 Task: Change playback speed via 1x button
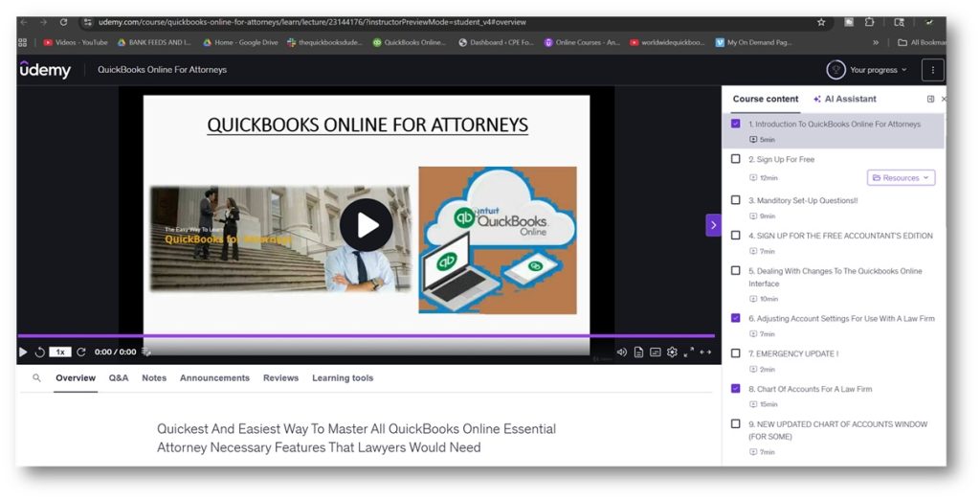coord(60,352)
